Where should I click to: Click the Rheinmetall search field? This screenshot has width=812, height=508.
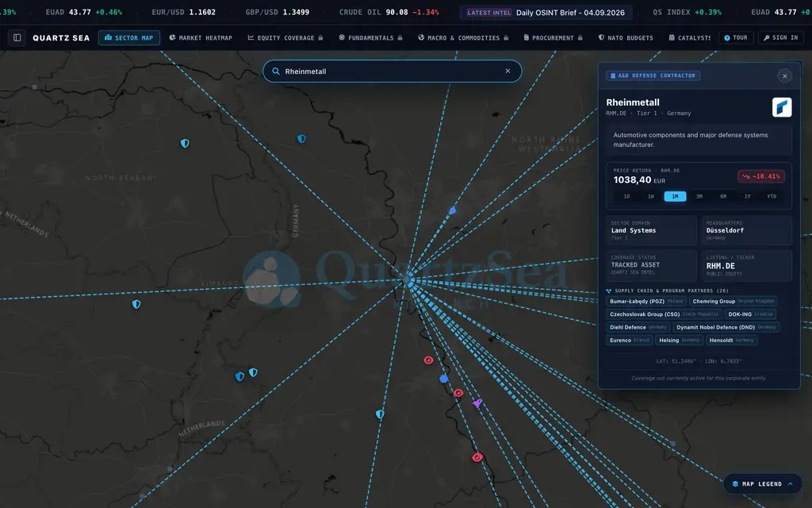(392, 71)
